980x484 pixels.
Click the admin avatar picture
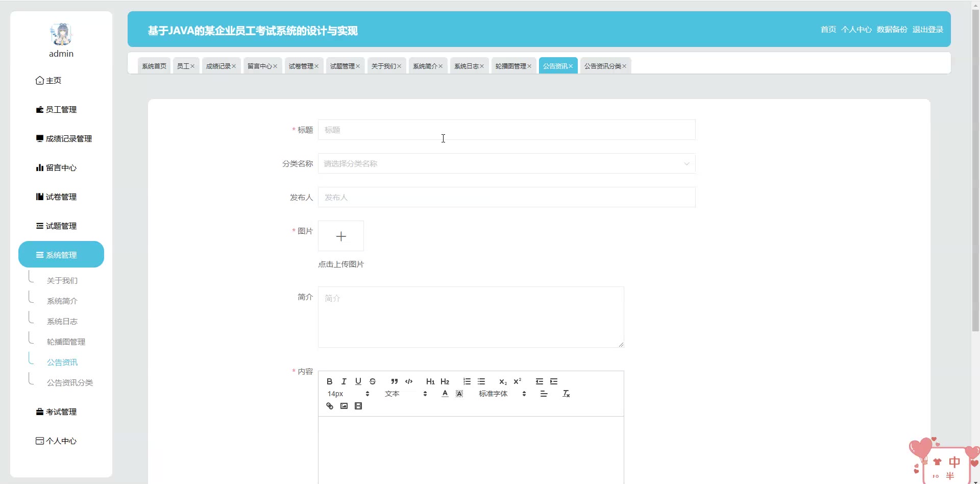[x=61, y=34]
